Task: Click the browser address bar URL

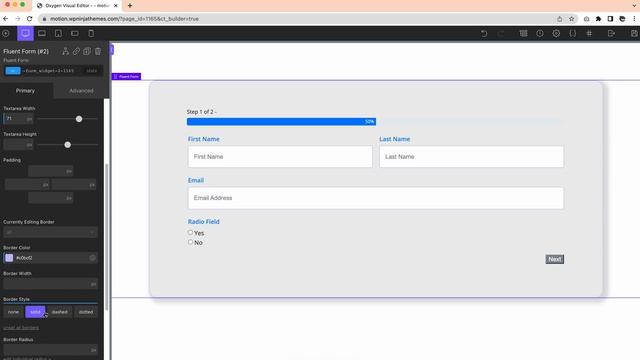Action: pyautogui.click(x=124, y=19)
